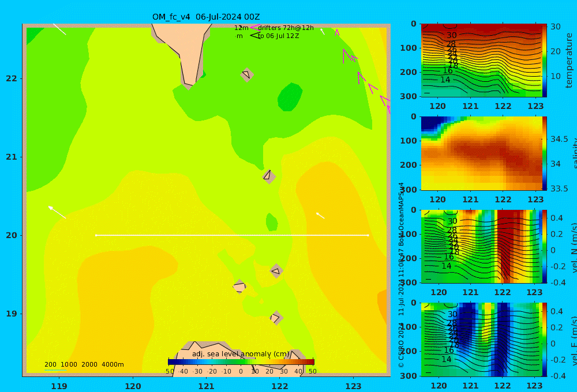Click the dark green patch near 21.8N 122.1E

coord(290,97)
